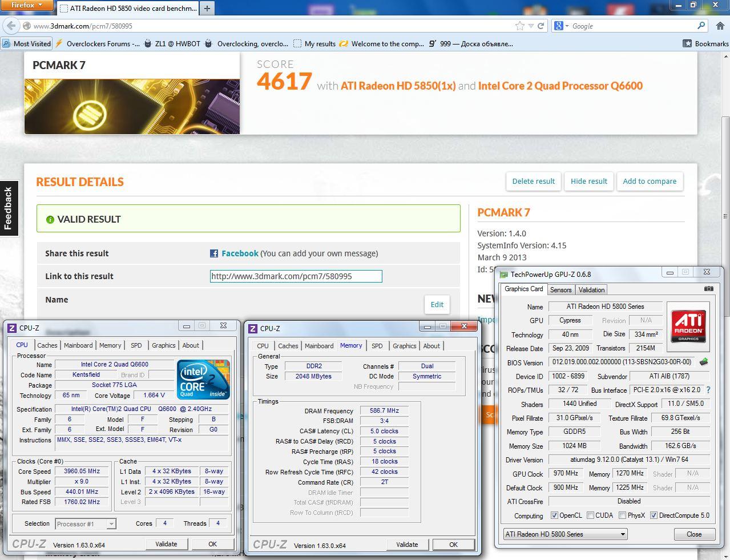Click Delete result button
Image resolution: width=730 pixels, height=560 pixels.
534,181
